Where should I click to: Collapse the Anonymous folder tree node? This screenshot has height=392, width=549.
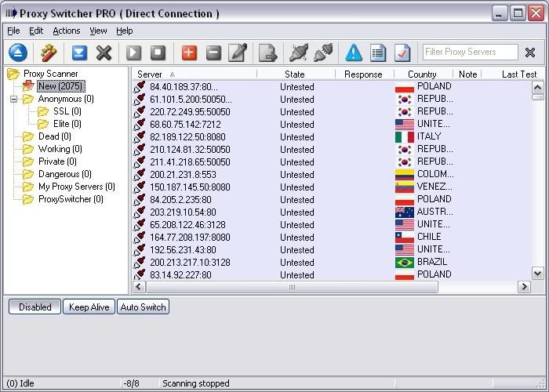pyautogui.click(x=14, y=99)
